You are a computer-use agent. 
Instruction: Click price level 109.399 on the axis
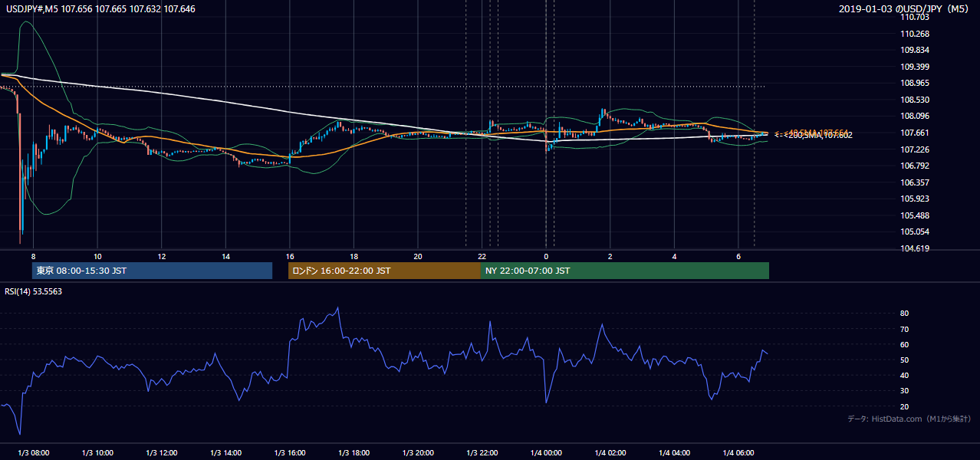pyautogui.click(x=915, y=67)
